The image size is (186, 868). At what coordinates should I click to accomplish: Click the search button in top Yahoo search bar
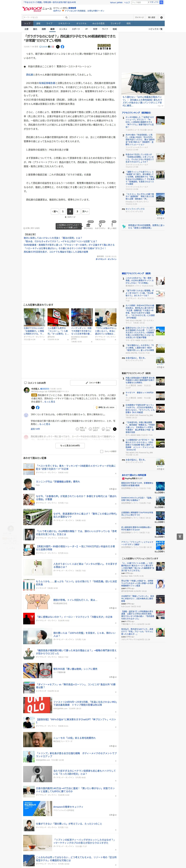161,2
